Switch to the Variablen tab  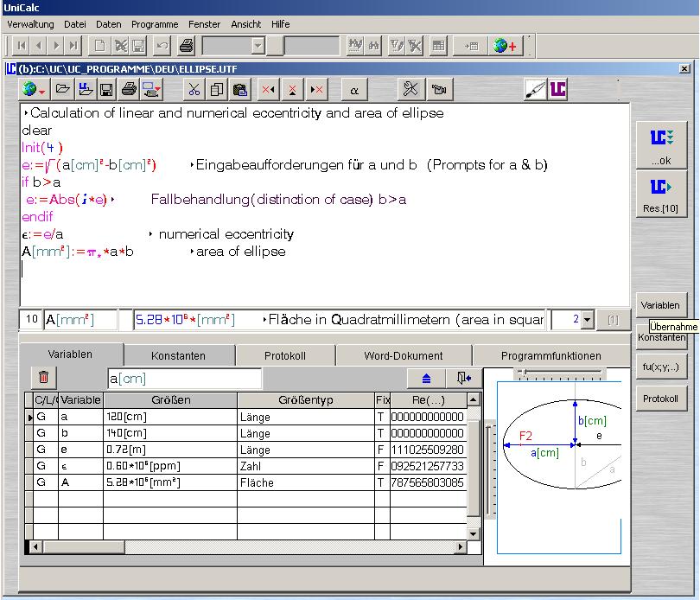coord(70,354)
